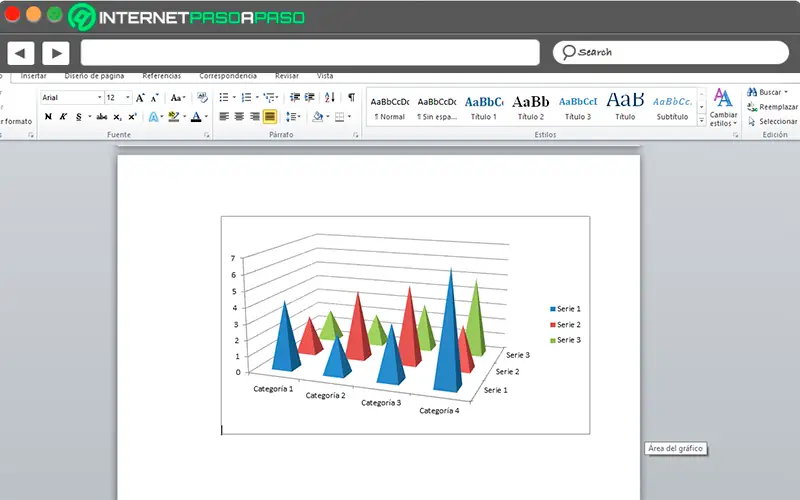Click the Search field in top bar
The width and height of the screenshot is (800, 500).
click(x=671, y=53)
